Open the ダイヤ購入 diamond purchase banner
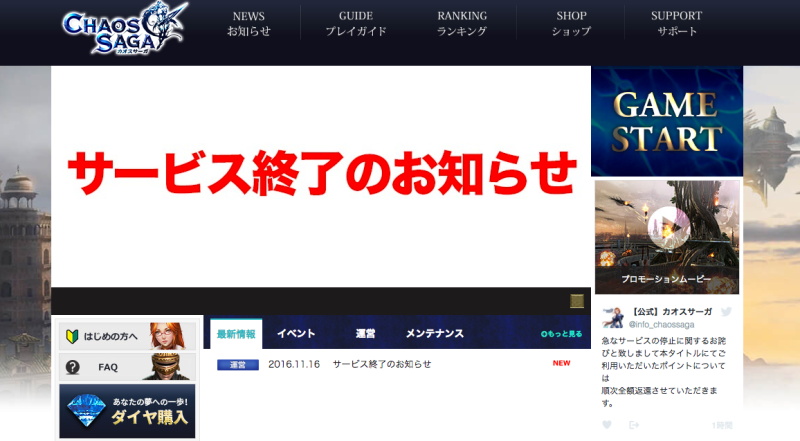 (127, 411)
